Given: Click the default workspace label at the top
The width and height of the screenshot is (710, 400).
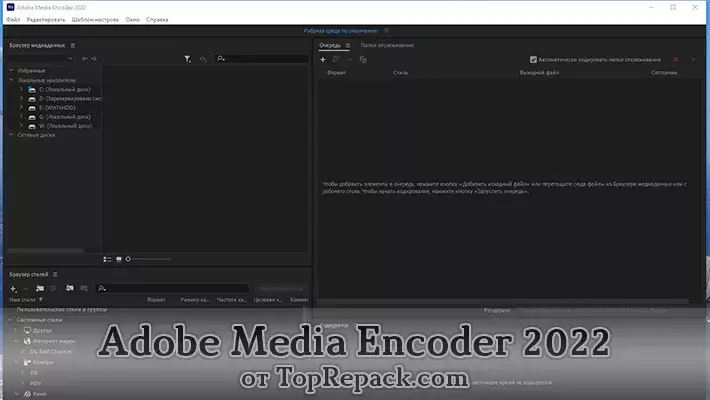Looking at the screenshot, I should click(x=341, y=31).
